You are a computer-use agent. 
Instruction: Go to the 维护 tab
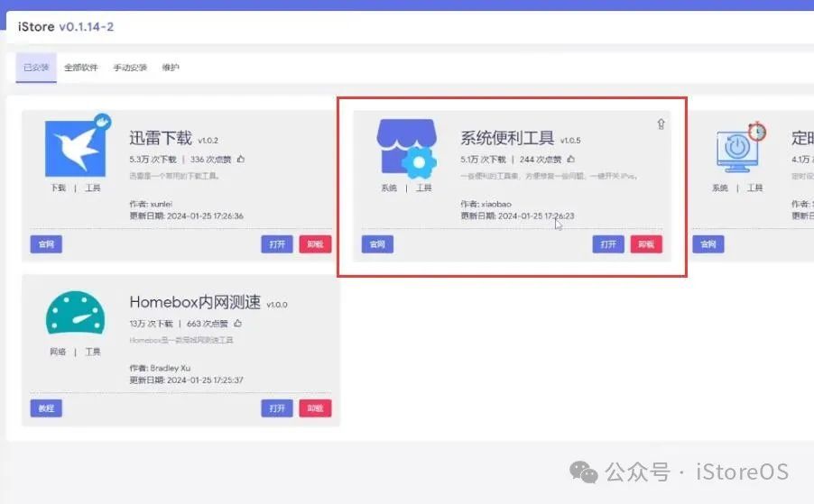tap(171, 68)
